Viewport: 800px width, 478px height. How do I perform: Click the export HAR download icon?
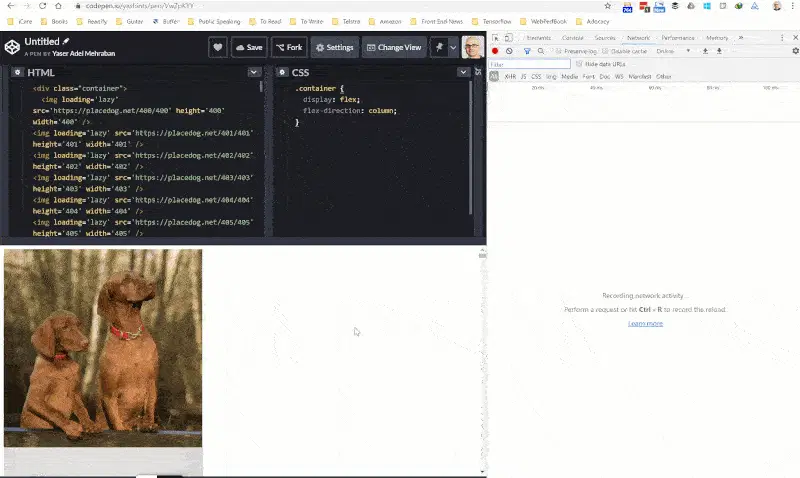pos(719,51)
